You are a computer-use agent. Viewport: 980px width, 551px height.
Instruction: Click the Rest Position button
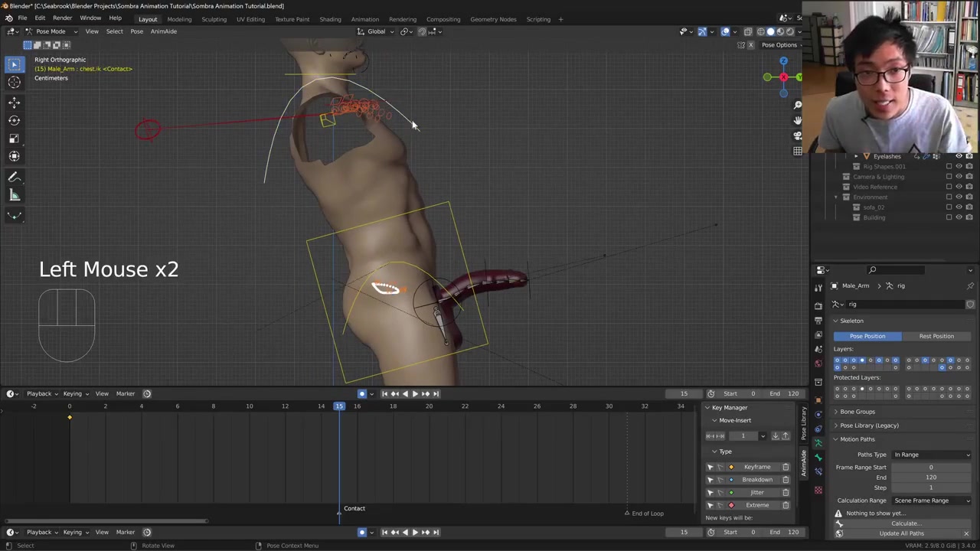pyautogui.click(x=936, y=336)
